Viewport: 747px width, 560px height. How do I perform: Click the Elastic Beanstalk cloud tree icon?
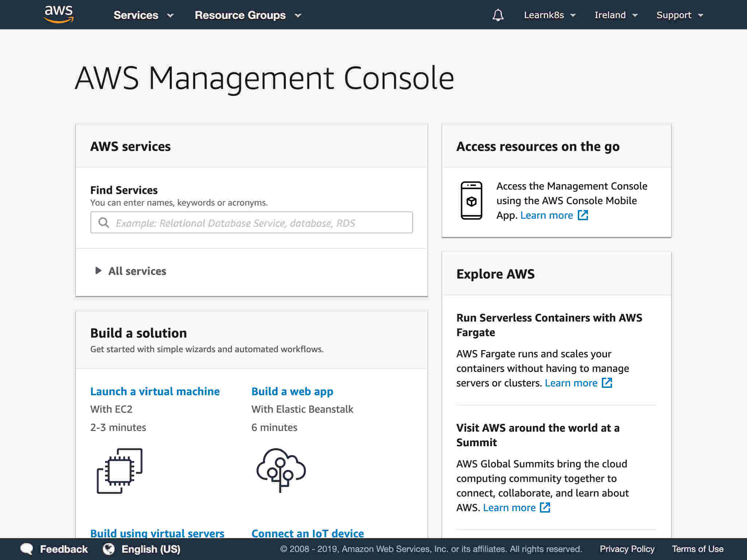281,470
